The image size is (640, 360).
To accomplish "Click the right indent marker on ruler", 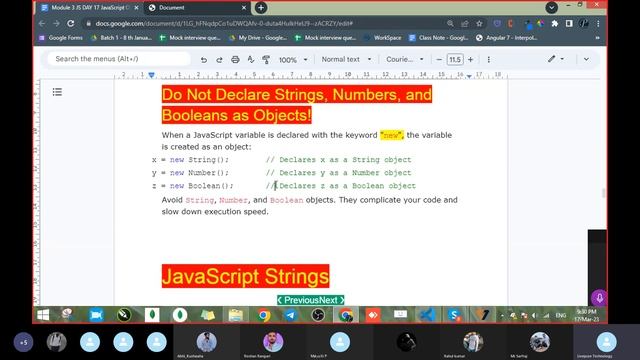I will (x=469, y=76).
